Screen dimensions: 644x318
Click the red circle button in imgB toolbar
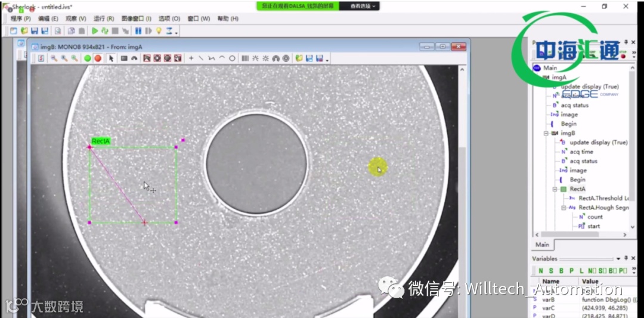(x=98, y=58)
